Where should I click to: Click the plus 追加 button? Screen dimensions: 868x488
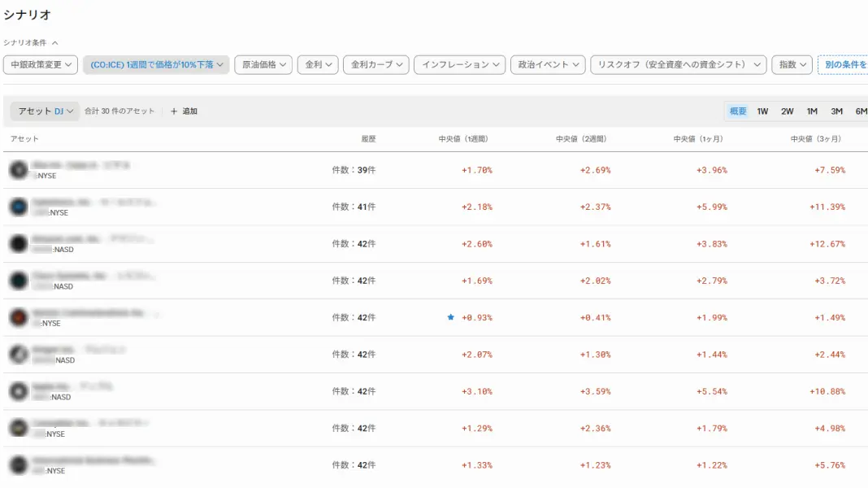click(x=184, y=111)
